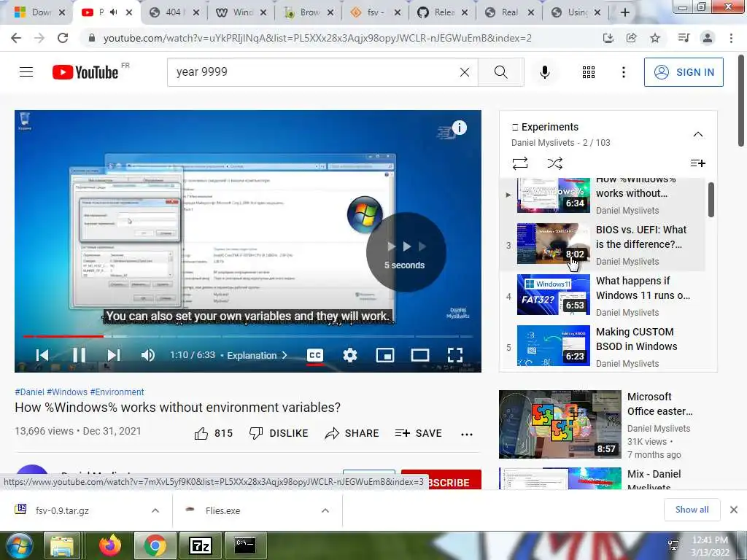This screenshot has width=747, height=560.
Task: Play Windows 11 FAT32 playlist video
Action: (603, 295)
